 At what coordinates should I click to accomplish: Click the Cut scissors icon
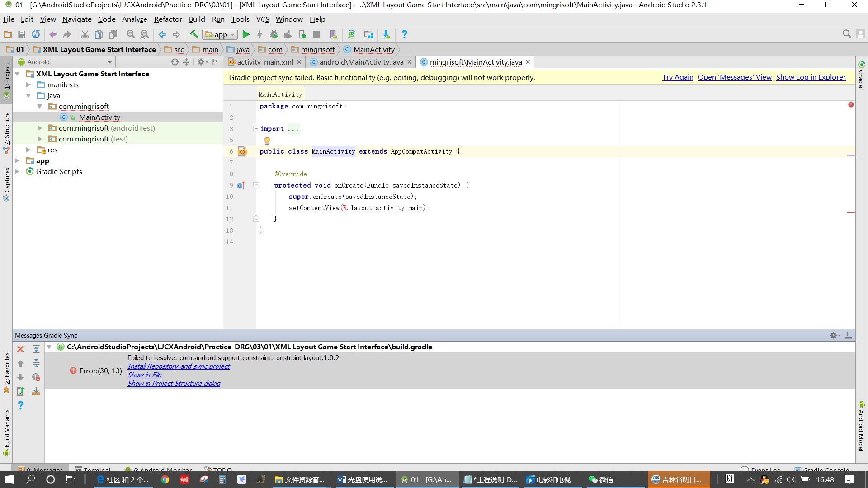coord(85,34)
